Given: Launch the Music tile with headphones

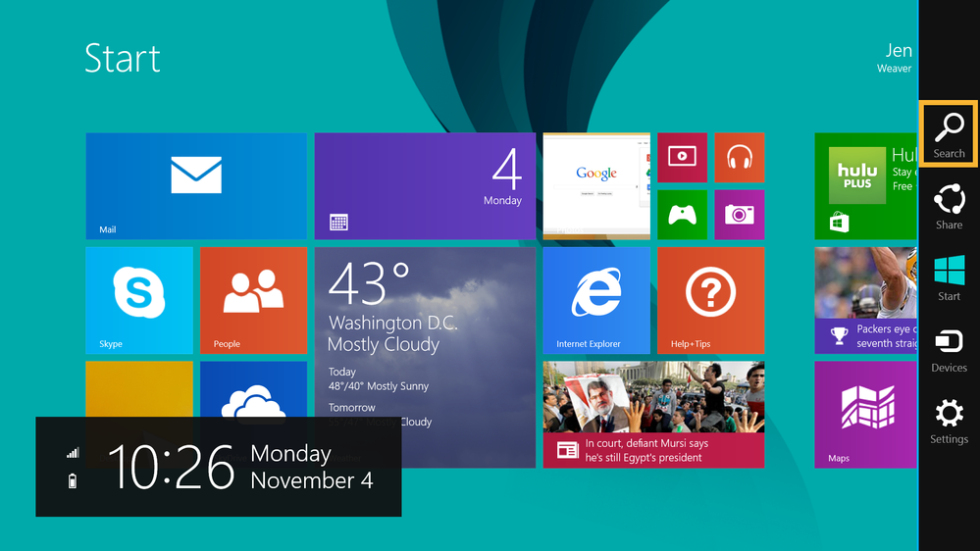Looking at the screenshot, I should pyautogui.click(x=739, y=158).
